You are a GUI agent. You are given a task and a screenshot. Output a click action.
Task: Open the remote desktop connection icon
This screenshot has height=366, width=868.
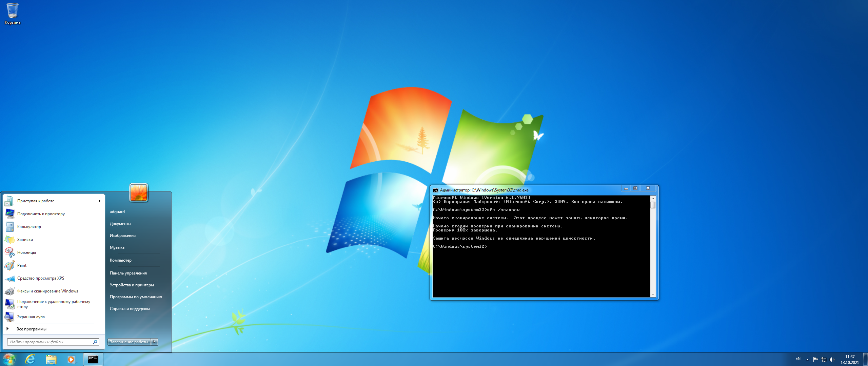click(9, 304)
